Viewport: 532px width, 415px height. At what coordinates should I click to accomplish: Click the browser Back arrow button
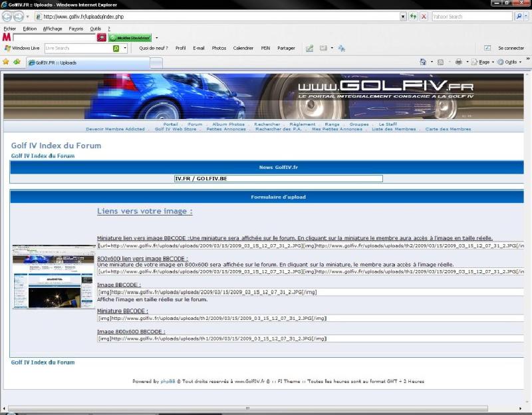click(x=7, y=16)
